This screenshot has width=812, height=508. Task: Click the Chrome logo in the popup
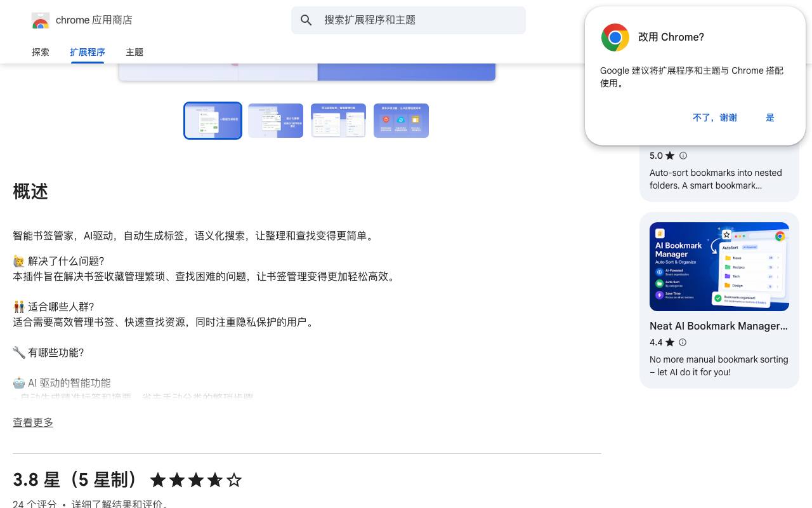[615, 37]
